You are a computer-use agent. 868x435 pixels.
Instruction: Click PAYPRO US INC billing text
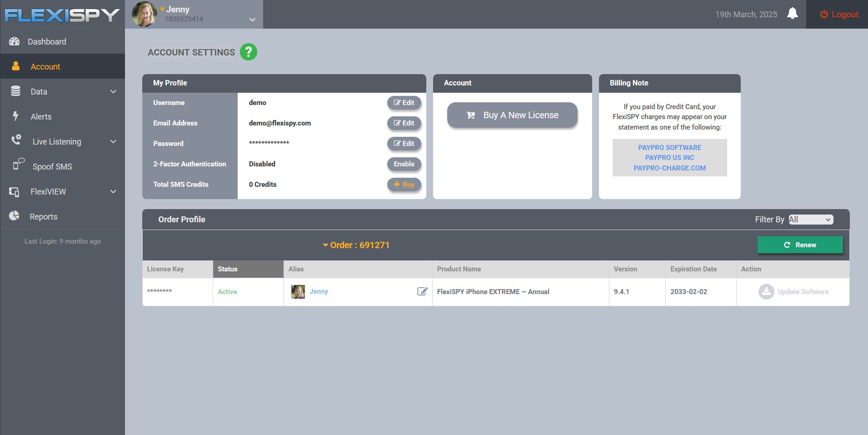669,158
